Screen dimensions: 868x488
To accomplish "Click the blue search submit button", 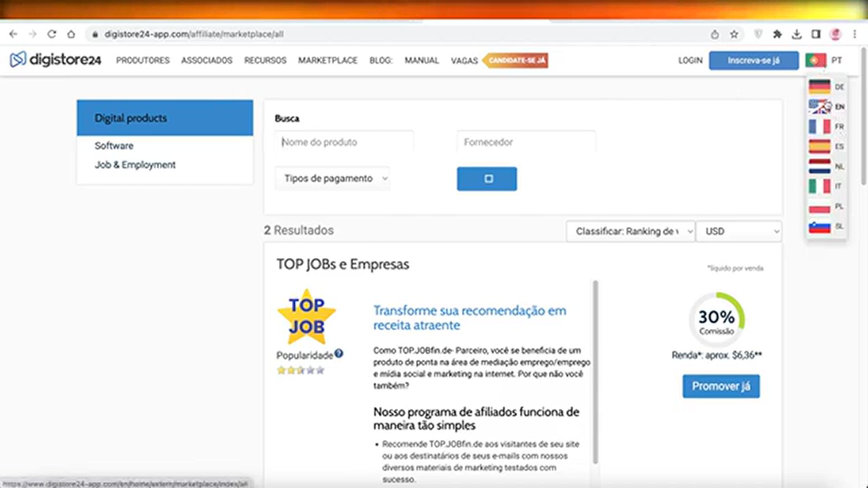I will (487, 179).
